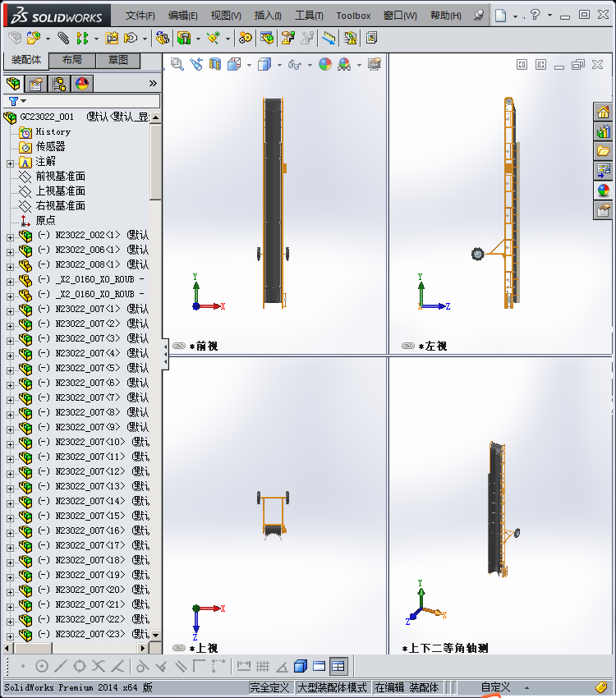Open the View Orientation dropdown arrow
The width and height of the screenshot is (616, 698).
249,65
